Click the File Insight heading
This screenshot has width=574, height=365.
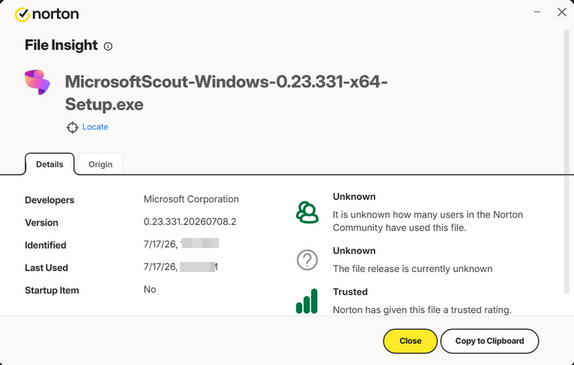61,45
